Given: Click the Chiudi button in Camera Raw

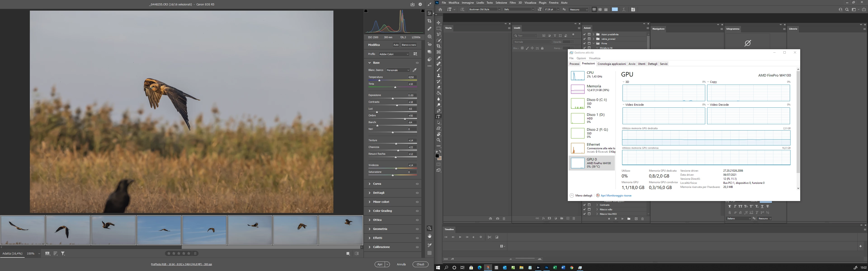Looking at the screenshot, I should (420, 264).
